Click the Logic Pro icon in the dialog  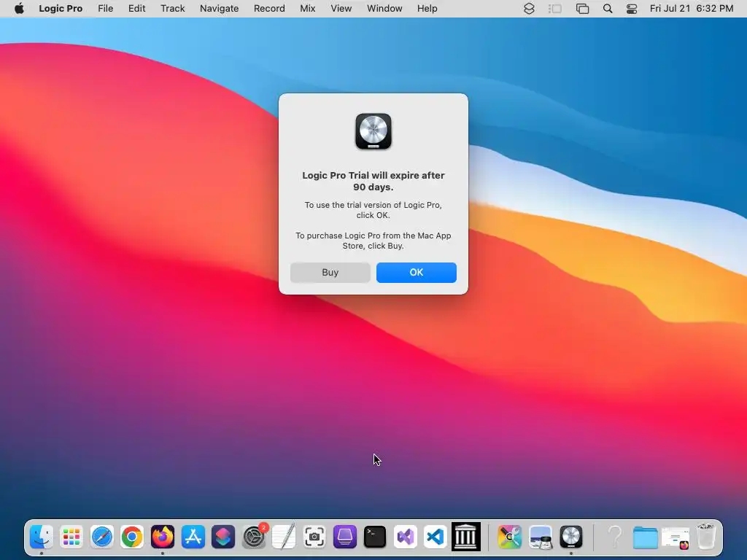[x=373, y=131]
